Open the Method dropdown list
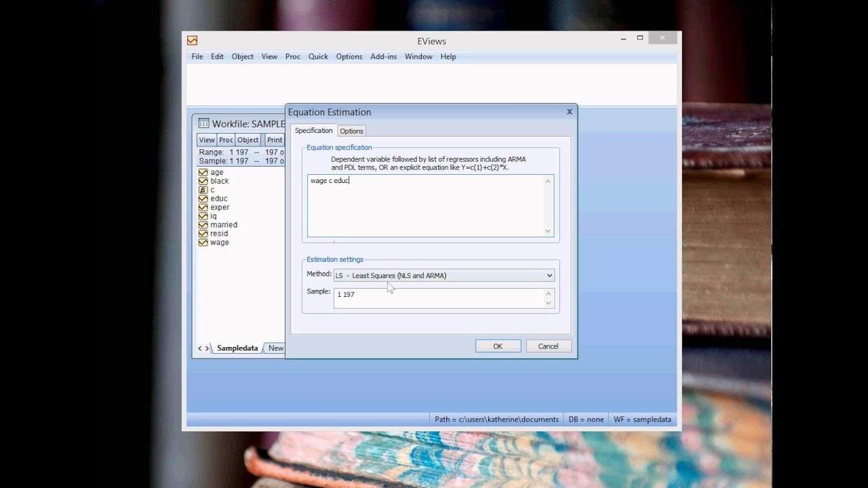Image resolution: width=868 pixels, height=488 pixels. (549, 275)
